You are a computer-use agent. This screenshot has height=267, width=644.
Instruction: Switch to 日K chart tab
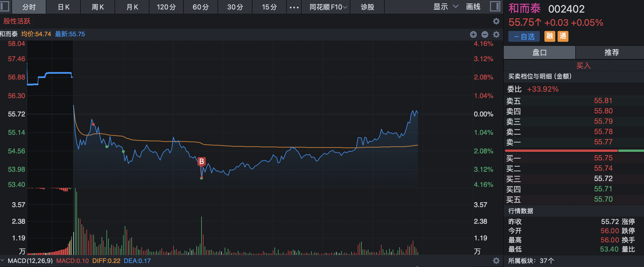(x=64, y=7)
